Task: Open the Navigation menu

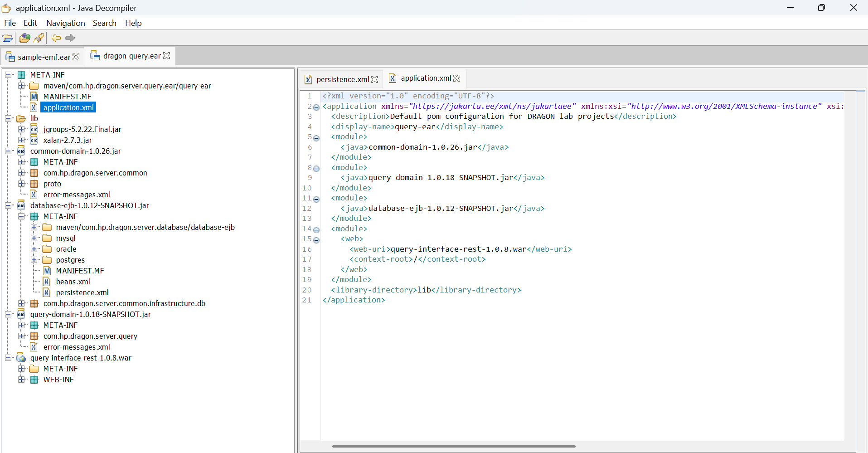Action: point(65,23)
